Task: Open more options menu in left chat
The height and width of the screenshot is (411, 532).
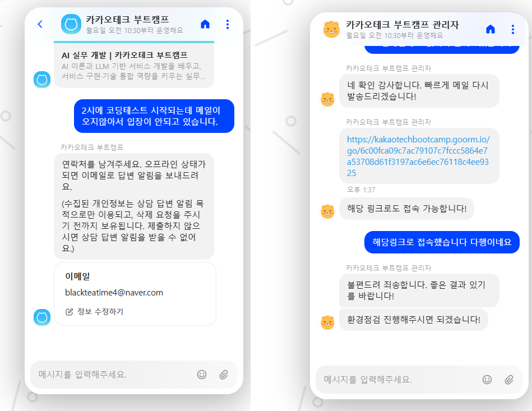Action: (x=228, y=24)
